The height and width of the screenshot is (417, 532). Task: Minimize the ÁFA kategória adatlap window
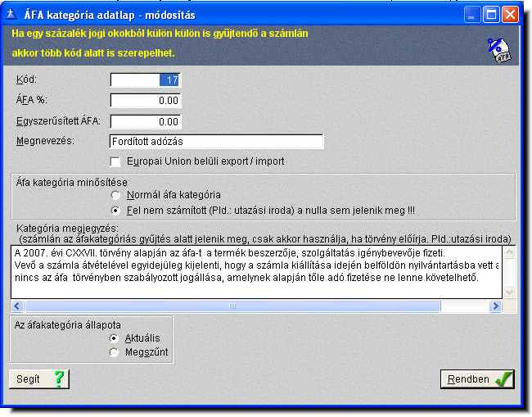(x=471, y=15)
